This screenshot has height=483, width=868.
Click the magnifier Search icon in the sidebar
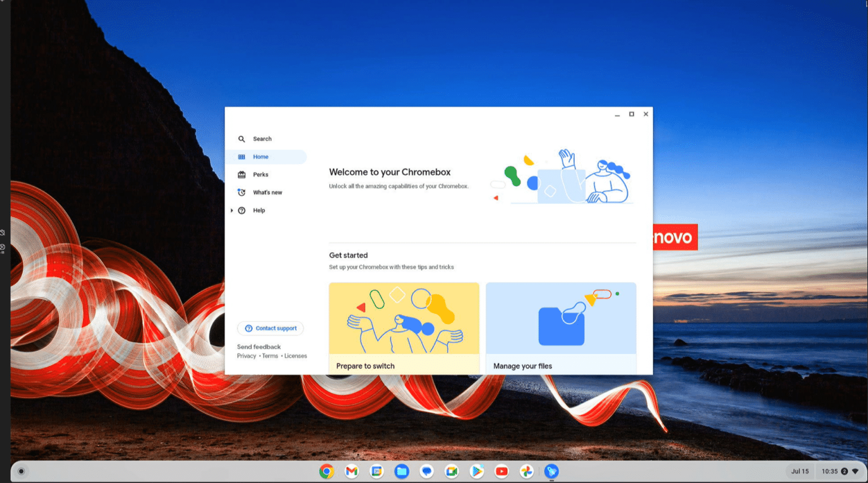(241, 139)
